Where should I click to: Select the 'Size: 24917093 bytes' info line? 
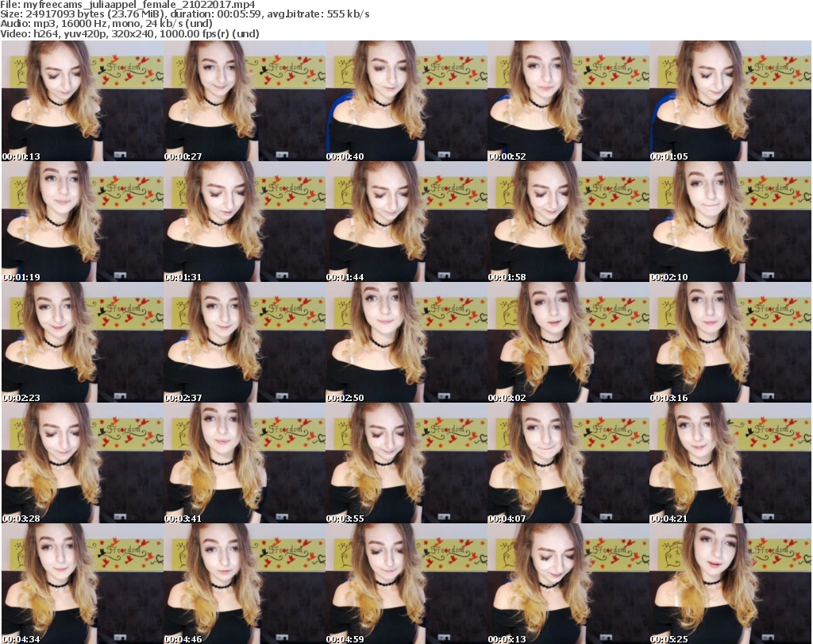tap(184, 14)
